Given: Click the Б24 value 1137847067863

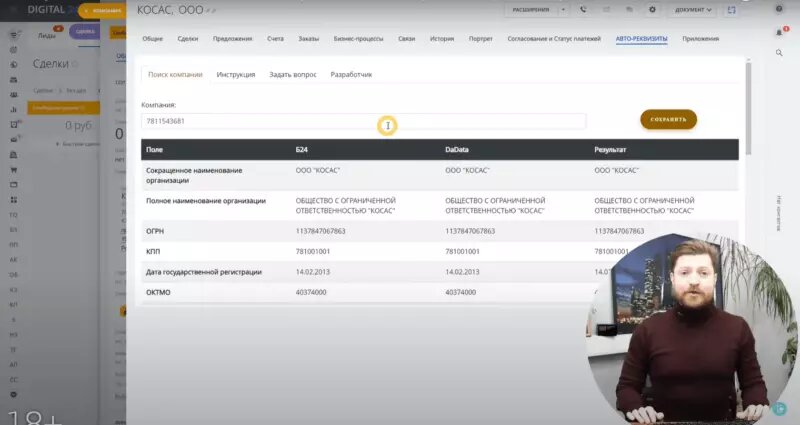Looking at the screenshot, I should [x=320, y=231].
